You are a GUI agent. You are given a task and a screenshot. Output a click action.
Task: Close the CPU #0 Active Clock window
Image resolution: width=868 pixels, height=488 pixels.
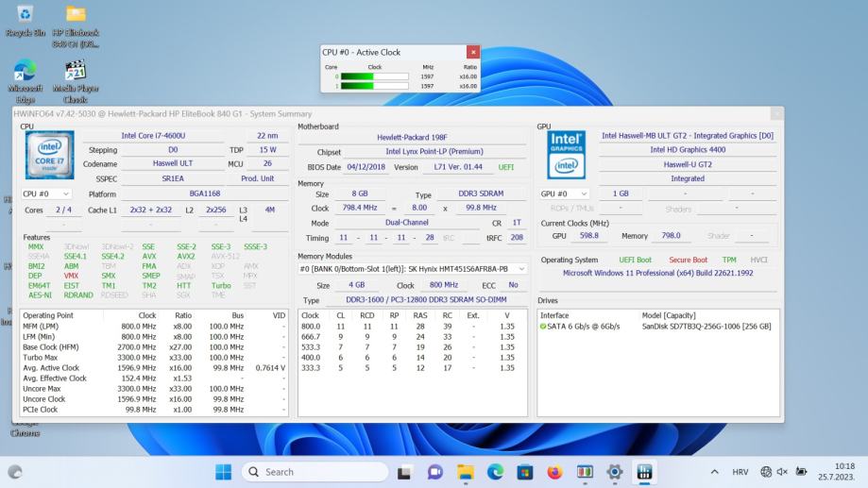pos(472,53)
